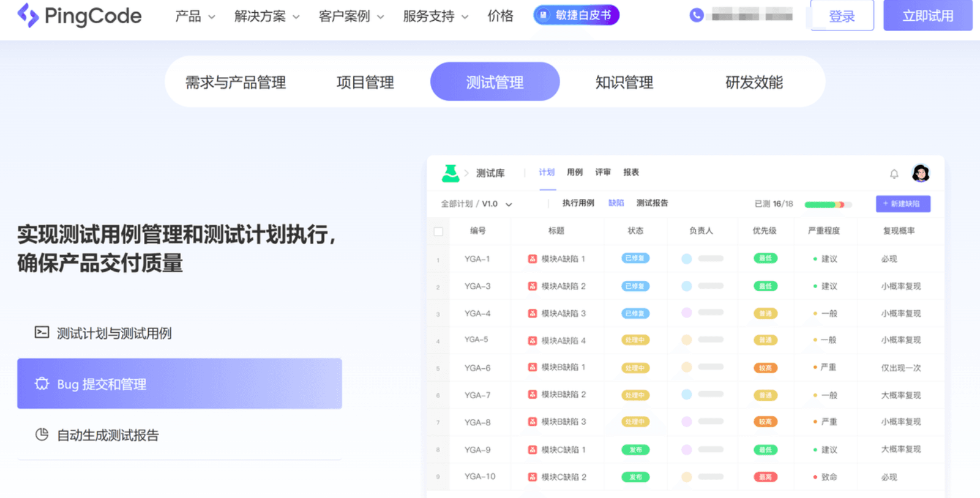Click the red bug icon of 模块B缺陷 1
980x498 pixels.
tap(533, 367)
